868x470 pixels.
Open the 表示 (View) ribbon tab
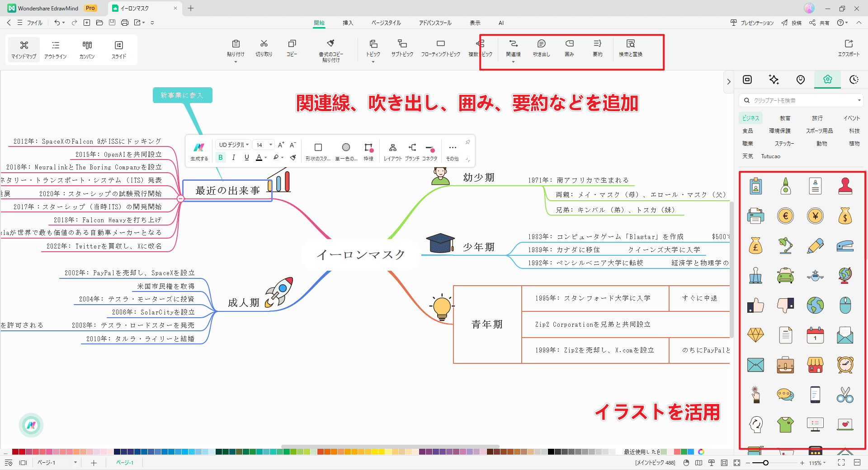pyautogui.click(x=475, y=23)
